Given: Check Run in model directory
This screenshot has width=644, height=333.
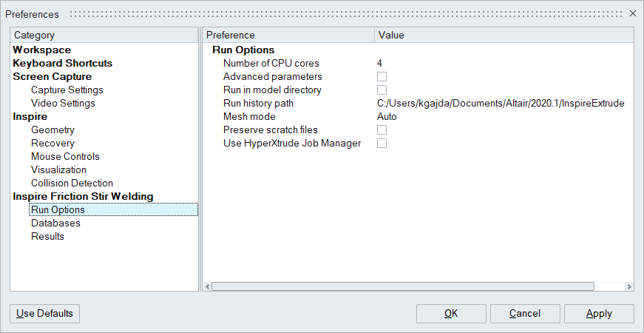Looking at the screenshot, I should [x=382, y=90].
